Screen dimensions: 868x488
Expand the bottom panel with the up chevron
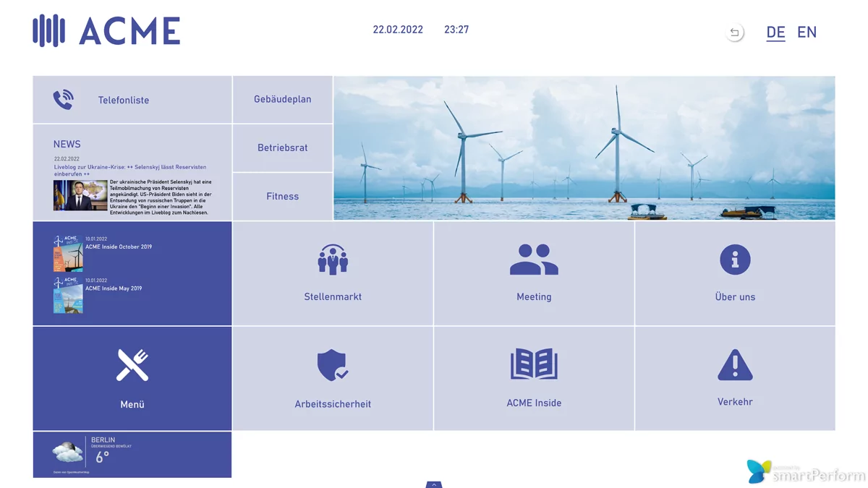[434, 484]
